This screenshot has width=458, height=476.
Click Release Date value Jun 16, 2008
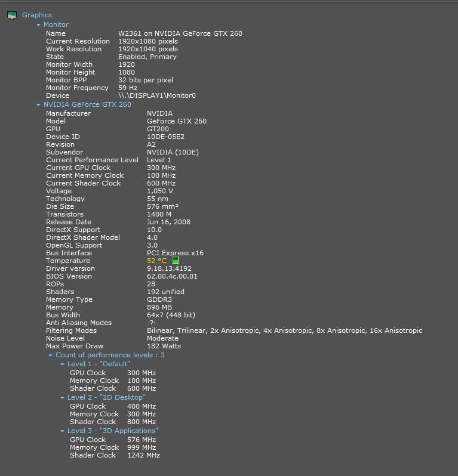pyautogui.click(x=168, y=222)
